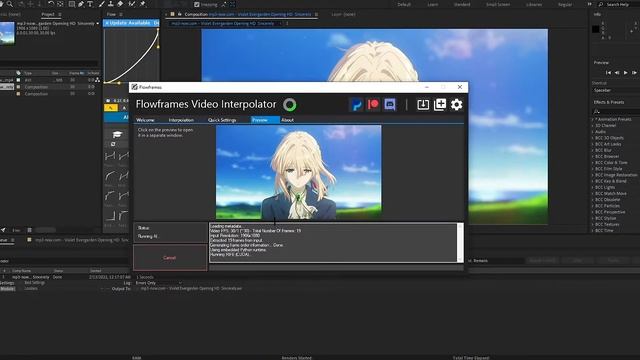Click the Update Available banner in Flow panel

coord(131,23)
